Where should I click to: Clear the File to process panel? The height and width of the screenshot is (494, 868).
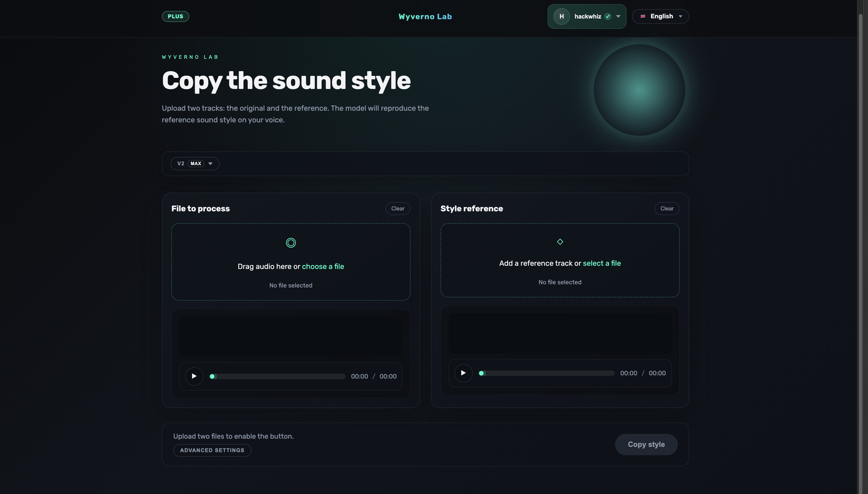(397, 208)
